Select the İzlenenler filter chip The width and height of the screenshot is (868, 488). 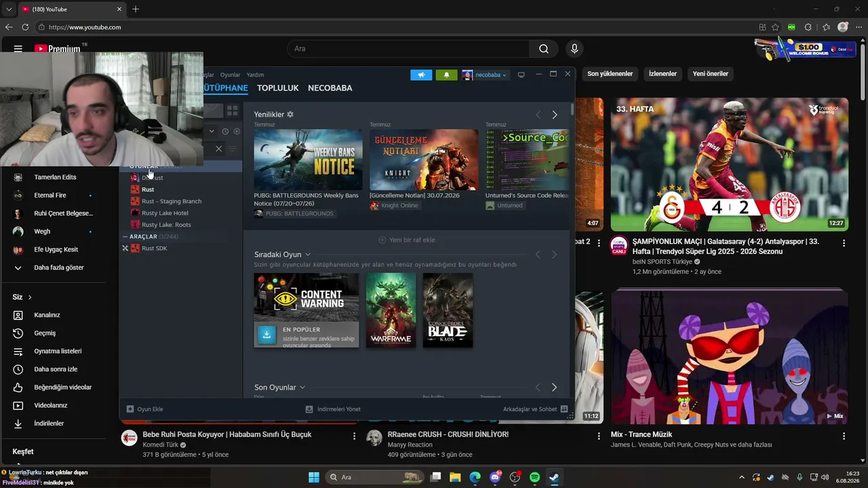point(663,74)
